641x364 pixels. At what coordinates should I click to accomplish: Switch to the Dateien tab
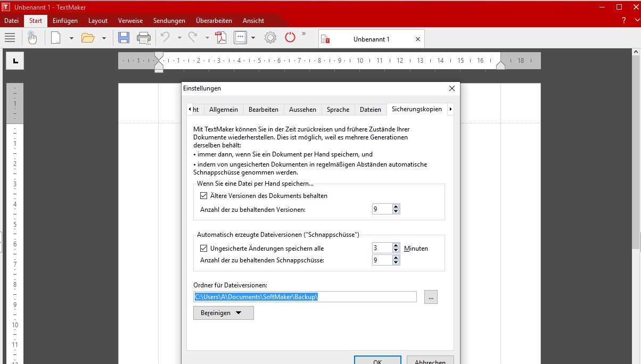[371, 109]
